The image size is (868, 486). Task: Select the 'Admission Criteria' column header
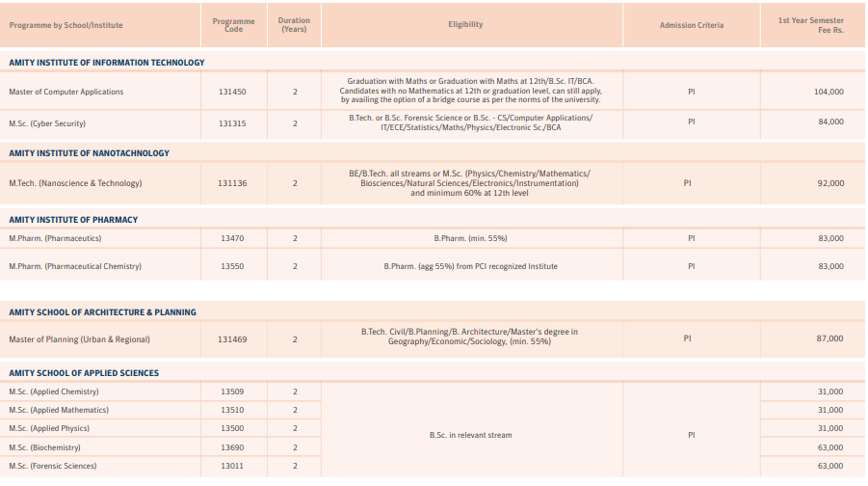[x=692, y=25]
